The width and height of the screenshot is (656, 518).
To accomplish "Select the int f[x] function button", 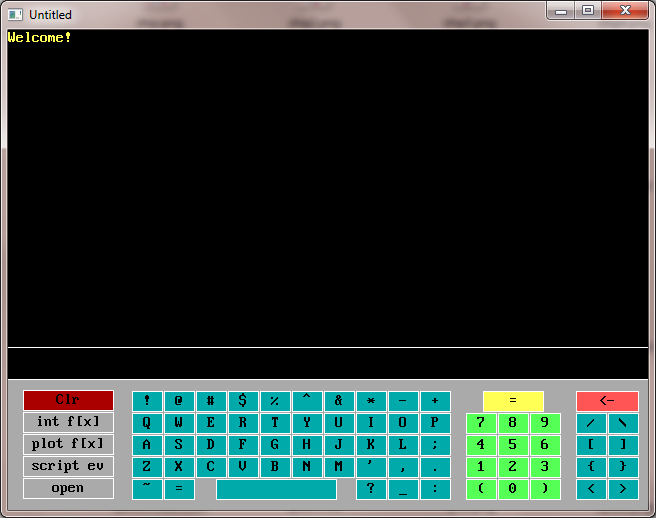I will [x=68, y=422].
